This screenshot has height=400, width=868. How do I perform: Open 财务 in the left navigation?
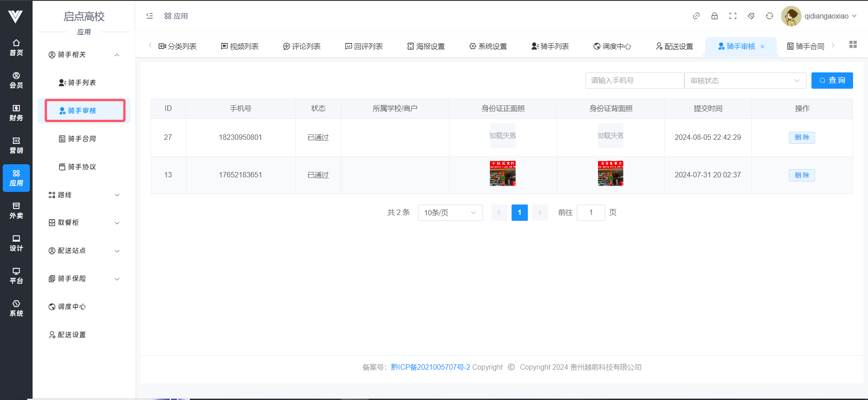tap(16, 113)
